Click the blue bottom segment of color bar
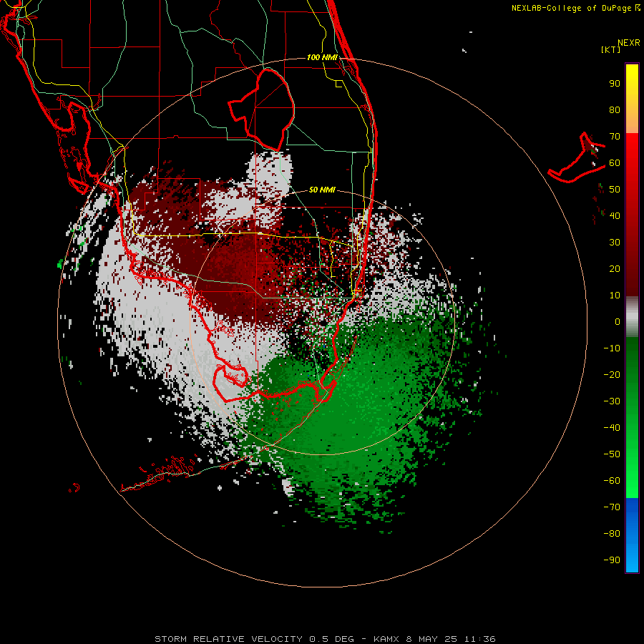This screenshot has height=644, width=644. (632, 535)
